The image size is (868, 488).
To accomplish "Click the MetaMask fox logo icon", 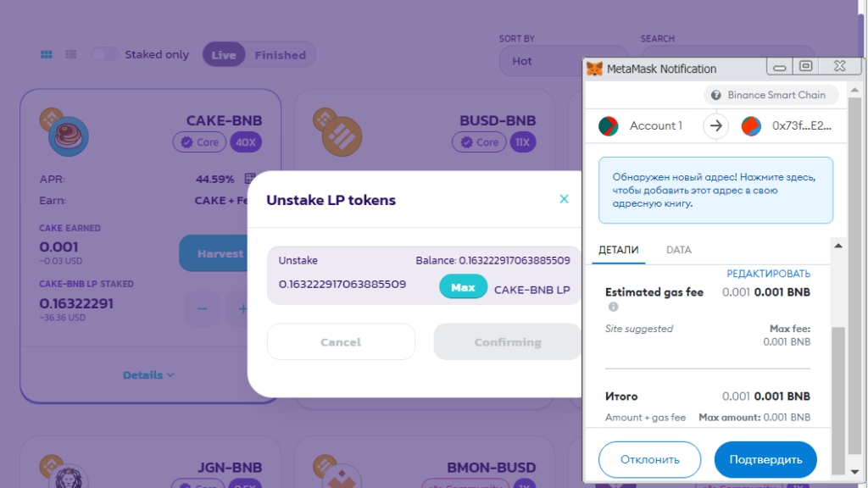I will click(x=596, y=69).
